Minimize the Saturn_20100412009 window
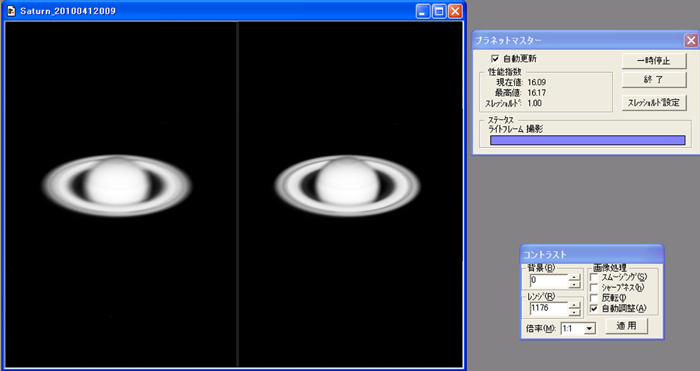 coord(423,11)
